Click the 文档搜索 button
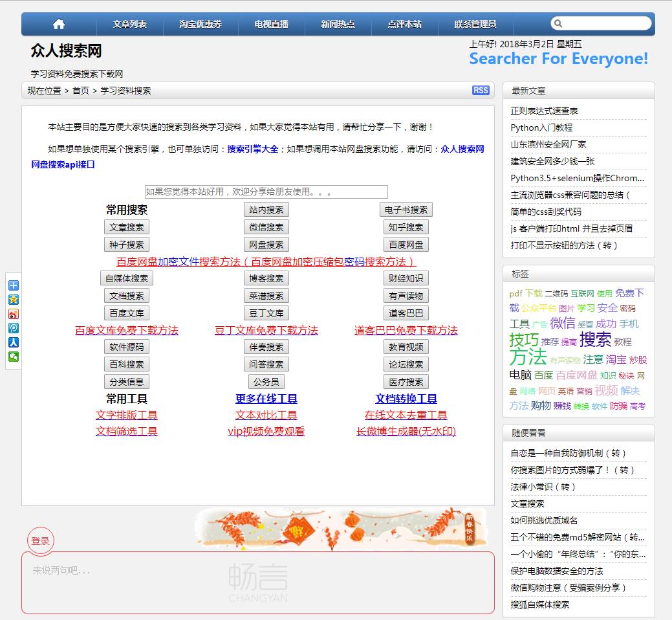The image size is (672, 620). 126,296
